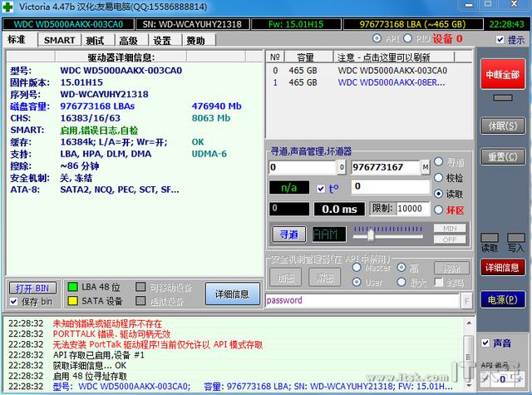Image resolution: width=532 pixels, height=395 pixels.
Task: Switch to the SMART tab
Action: coord(59,41)
